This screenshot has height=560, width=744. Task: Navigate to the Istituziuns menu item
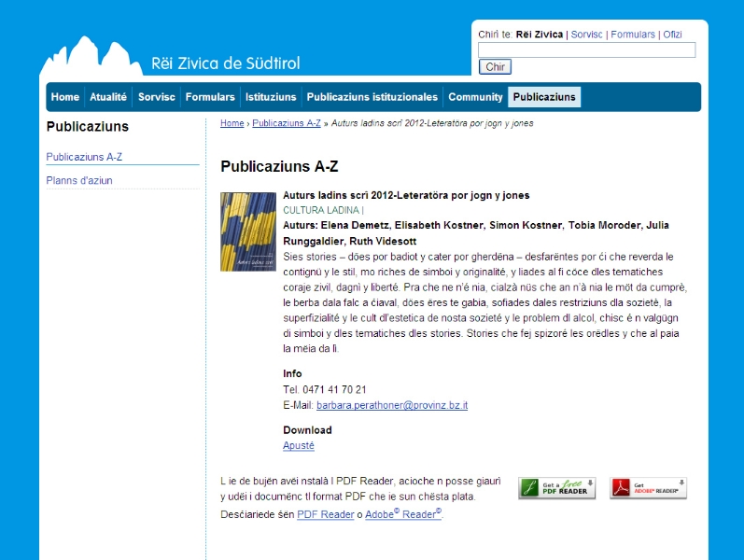[x=271, y=97]
